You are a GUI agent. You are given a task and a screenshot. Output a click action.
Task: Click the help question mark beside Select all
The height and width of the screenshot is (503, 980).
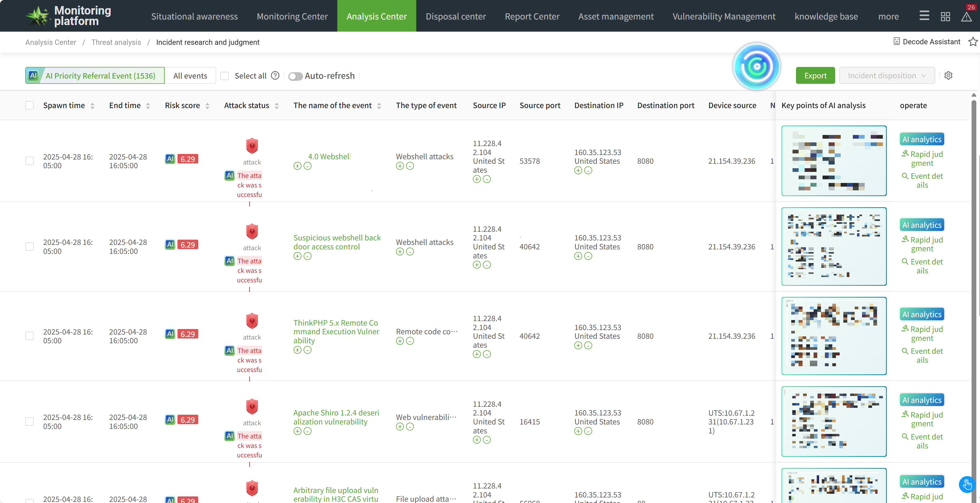[x=275, y=75]
